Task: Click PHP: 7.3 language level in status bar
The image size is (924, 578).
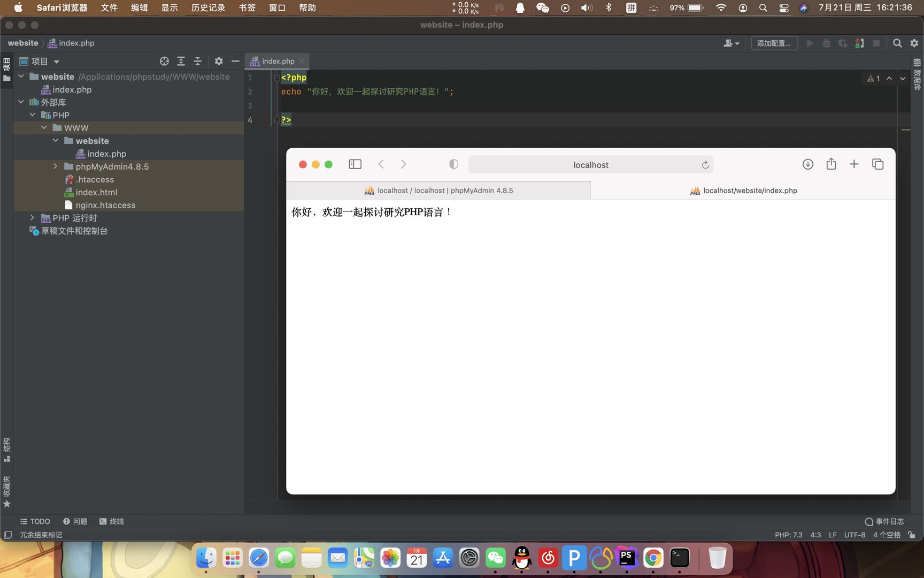Action: point(789,535)
